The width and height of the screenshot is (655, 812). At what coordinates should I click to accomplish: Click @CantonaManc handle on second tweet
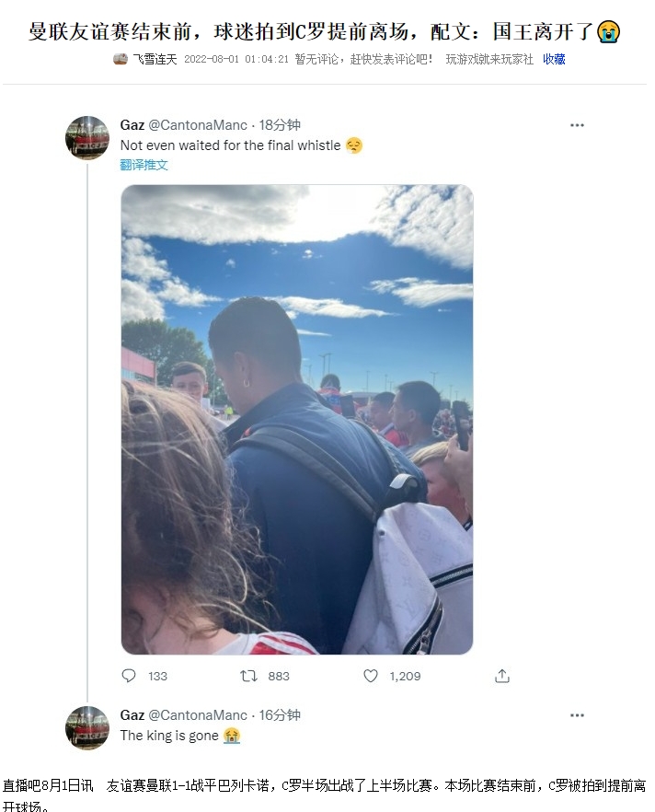[198, 715]
